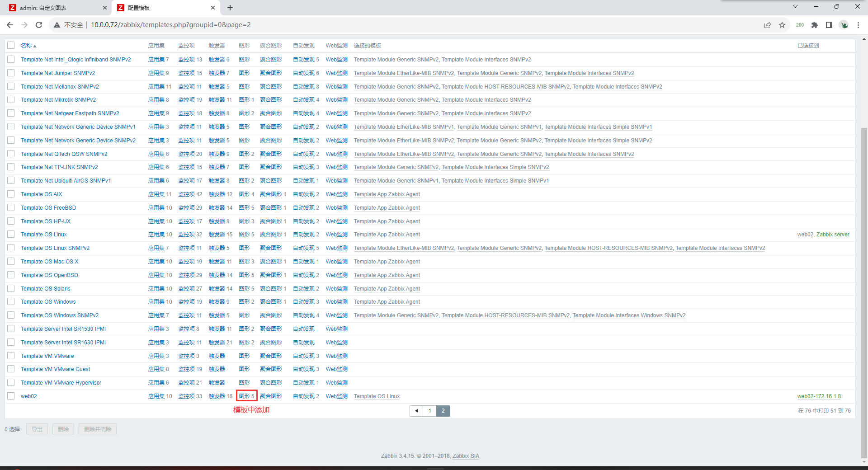Open 自动发现 8 for Template Net Mellanox
The width and height of the screenshot is (868, 470).
coord(304,87)
